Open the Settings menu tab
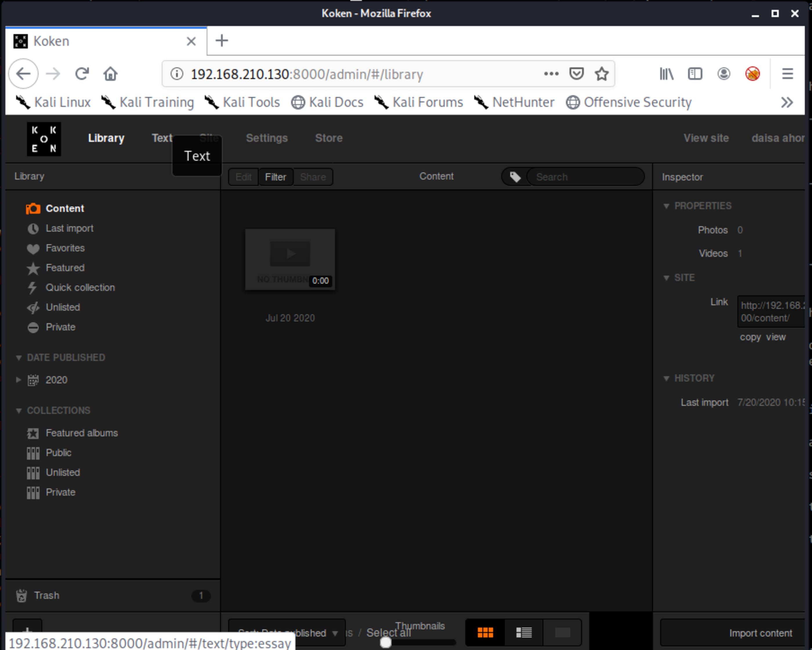Screen dimensions: 812x650 267,138
